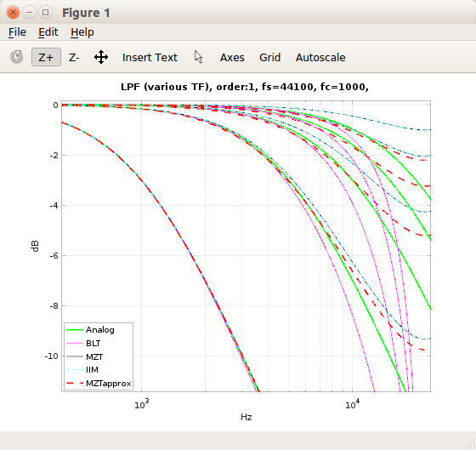Open the Edit menu
This screenshot has width=476, height=450.
[48, 32]
